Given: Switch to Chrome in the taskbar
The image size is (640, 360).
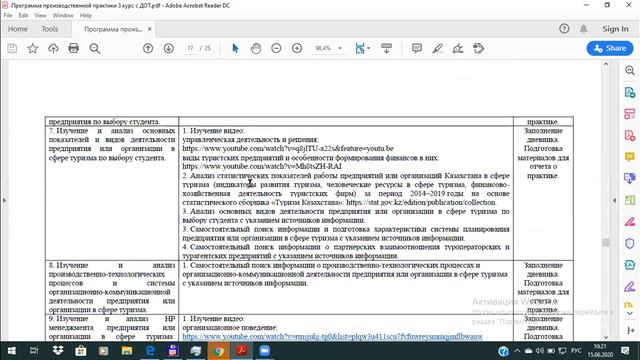Looking at the screenshot, I should (x=218, y=351).
